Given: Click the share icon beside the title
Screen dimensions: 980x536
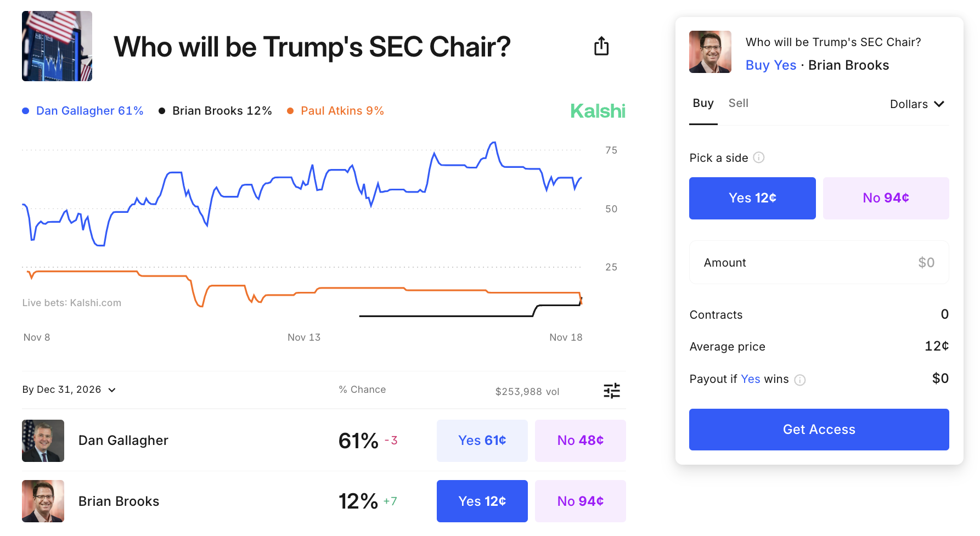Looking at the screenshot, I should [x=601, y=46].
